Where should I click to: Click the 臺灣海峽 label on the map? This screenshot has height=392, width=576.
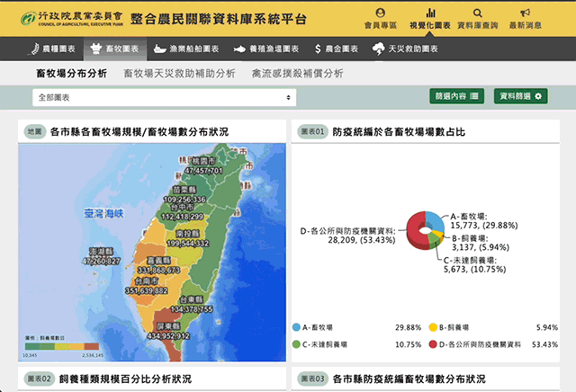[x=104, y=213]
